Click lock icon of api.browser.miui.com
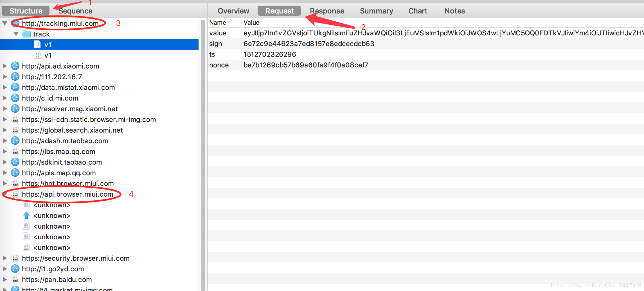644x291 pixels. 15,194
